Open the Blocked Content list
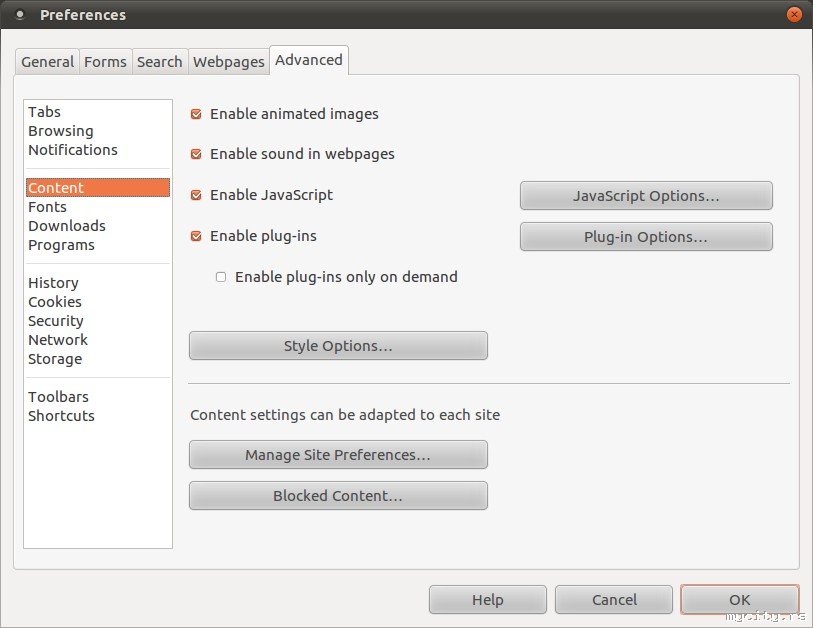This screenshot has width=813, height=628. (x=338, y=496)
